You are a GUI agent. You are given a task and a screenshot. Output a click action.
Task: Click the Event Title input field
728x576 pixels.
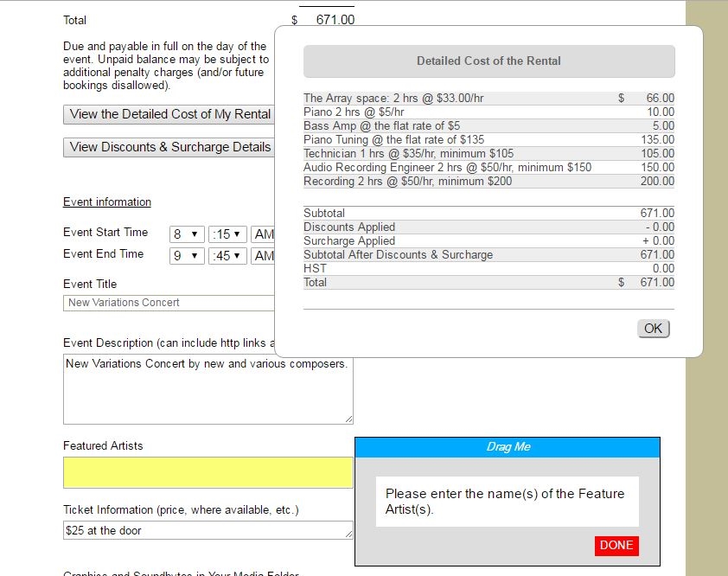tap(169, 303)
